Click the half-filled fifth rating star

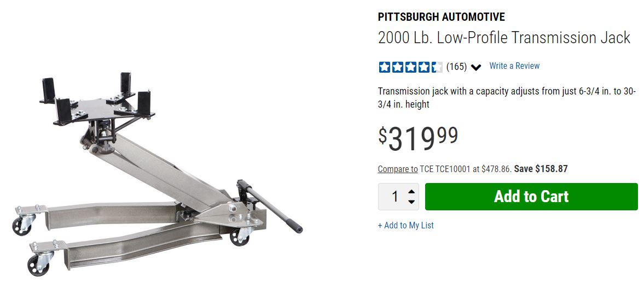click(437, 67)
